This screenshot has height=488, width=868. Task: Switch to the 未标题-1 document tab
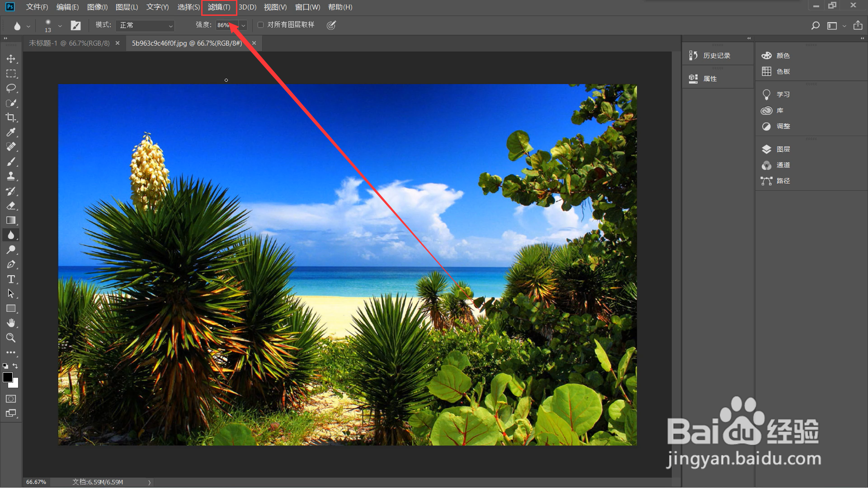[x=69, y=43]
